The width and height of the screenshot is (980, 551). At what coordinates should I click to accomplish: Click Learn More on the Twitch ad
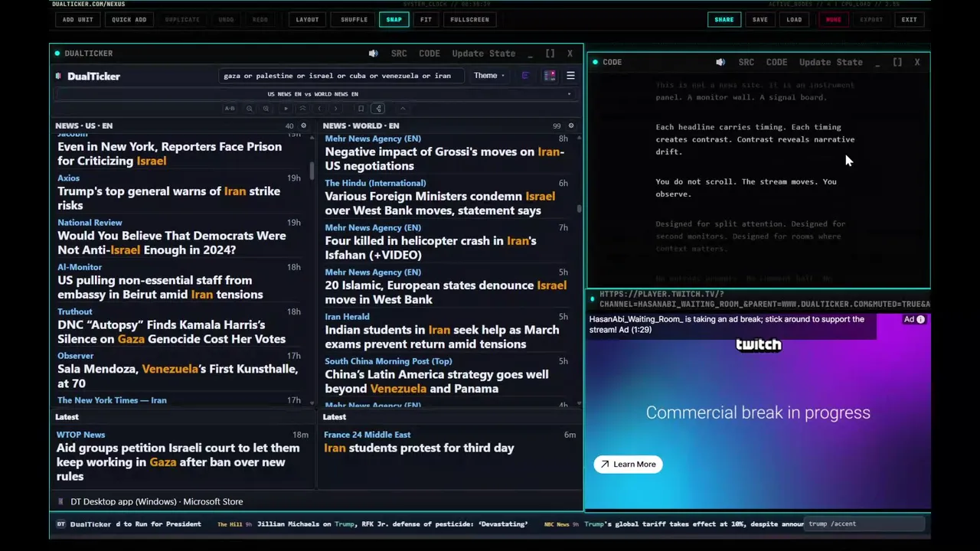tap(628, 464)
